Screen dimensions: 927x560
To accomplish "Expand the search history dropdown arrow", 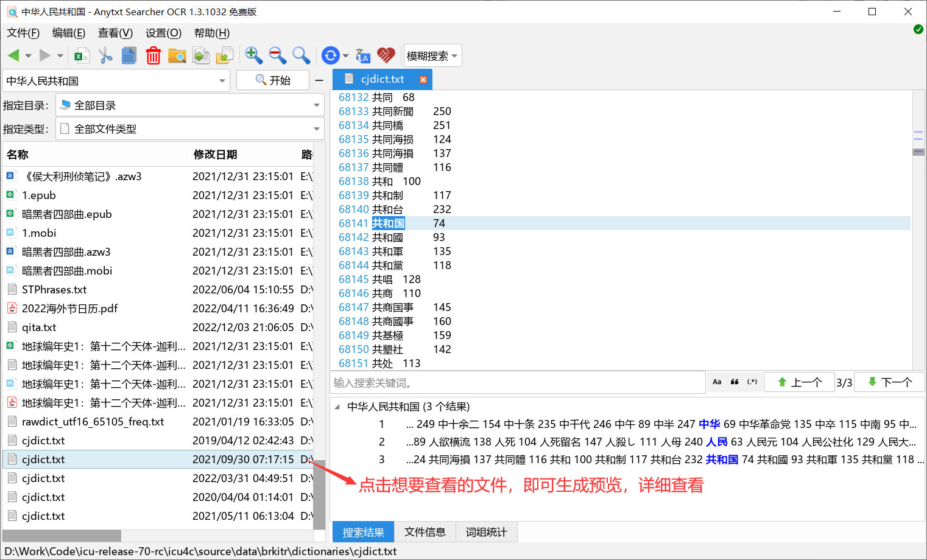I will click(222, 80).
